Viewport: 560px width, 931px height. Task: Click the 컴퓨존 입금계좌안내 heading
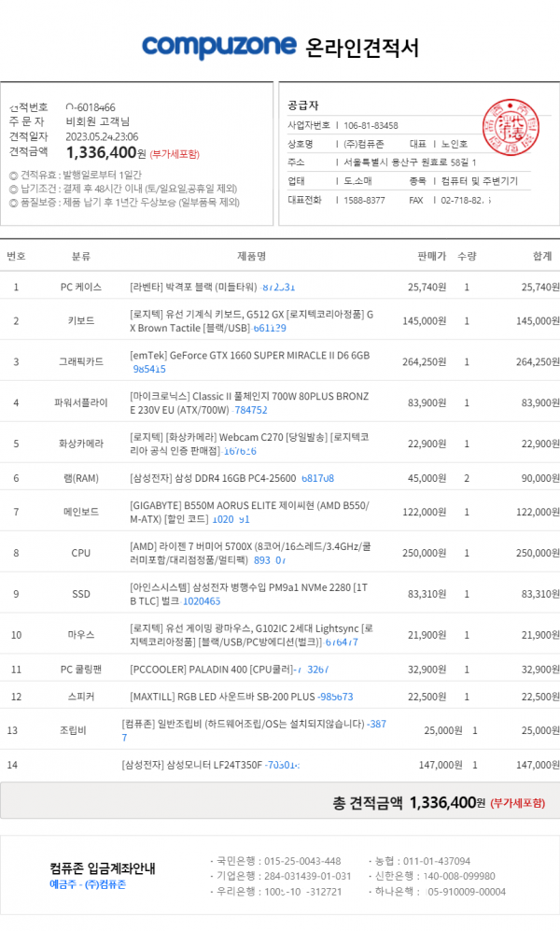click(x=103, y=868)
